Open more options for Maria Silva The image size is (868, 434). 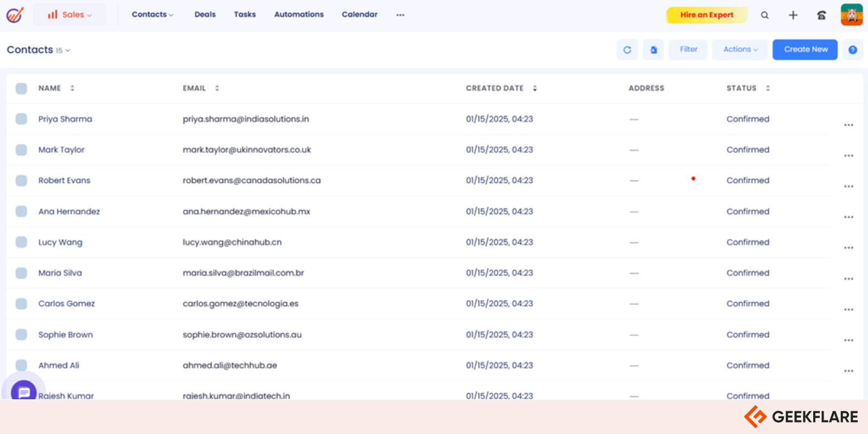point(848,279)
